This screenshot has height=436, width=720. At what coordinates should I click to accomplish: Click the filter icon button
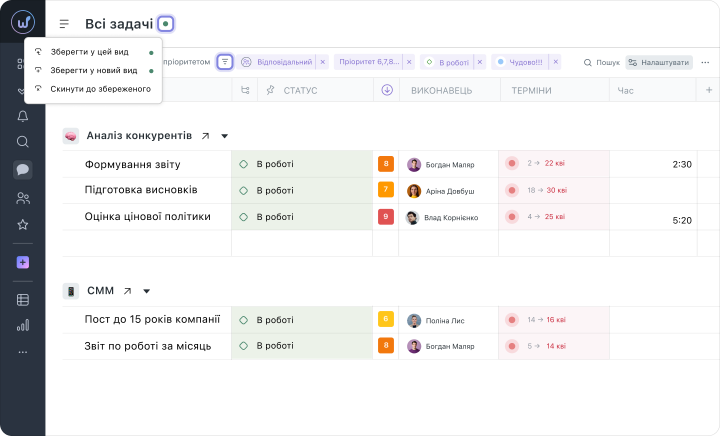click(x=225, y=61)
